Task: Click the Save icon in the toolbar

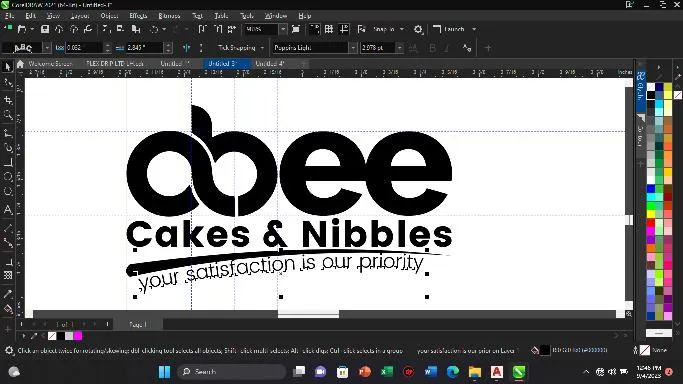Action: (45, 29)
